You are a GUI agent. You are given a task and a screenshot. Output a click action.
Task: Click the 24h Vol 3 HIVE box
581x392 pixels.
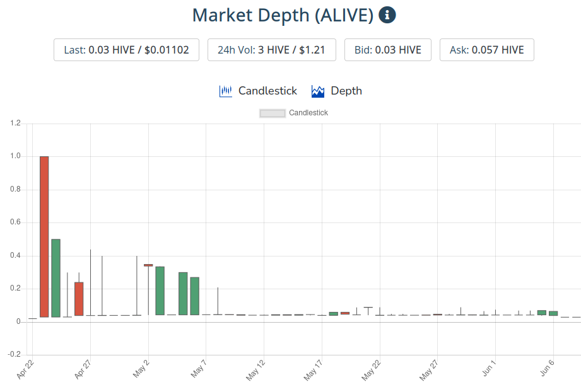(272, 50)
